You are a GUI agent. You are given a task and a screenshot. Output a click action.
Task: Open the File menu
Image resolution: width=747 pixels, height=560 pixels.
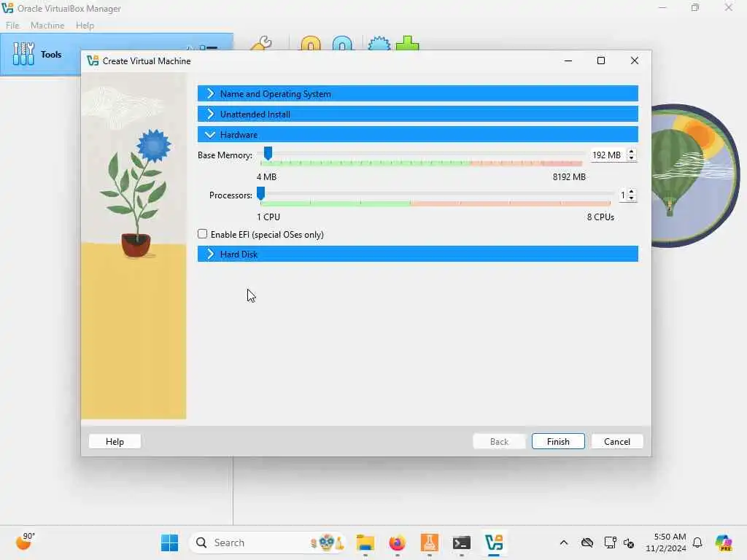click(x=12, y=26)
